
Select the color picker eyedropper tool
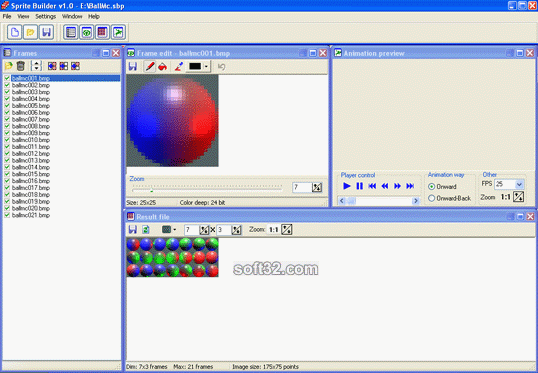coord(178,66)
